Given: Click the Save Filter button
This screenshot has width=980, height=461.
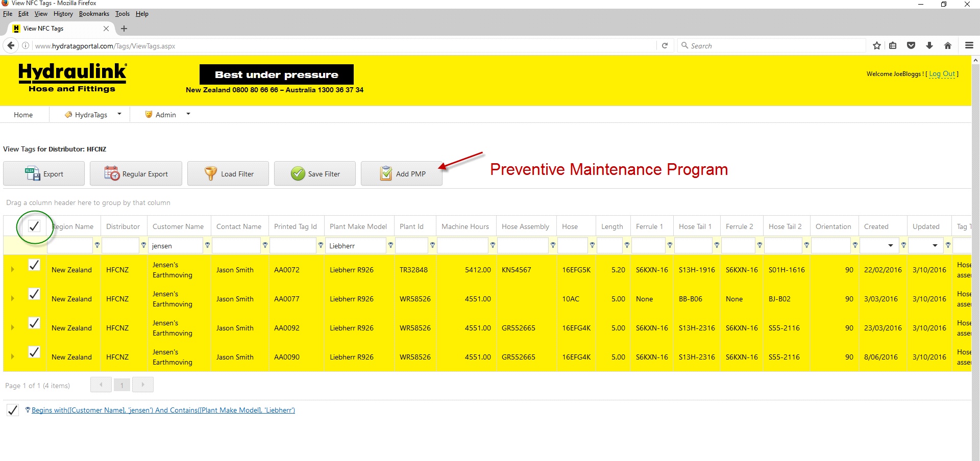Looking at the screenshot, I should (315, 173).
